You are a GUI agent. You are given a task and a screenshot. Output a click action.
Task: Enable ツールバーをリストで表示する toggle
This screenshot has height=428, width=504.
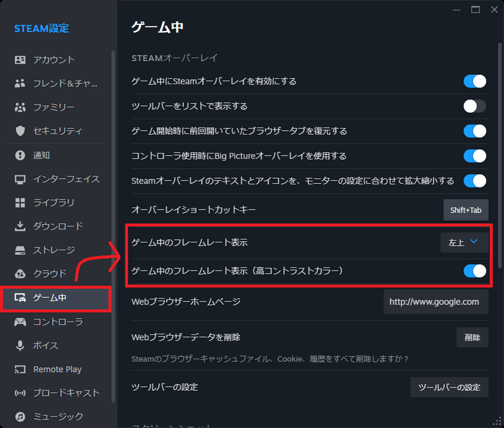(x=474, y=106)
